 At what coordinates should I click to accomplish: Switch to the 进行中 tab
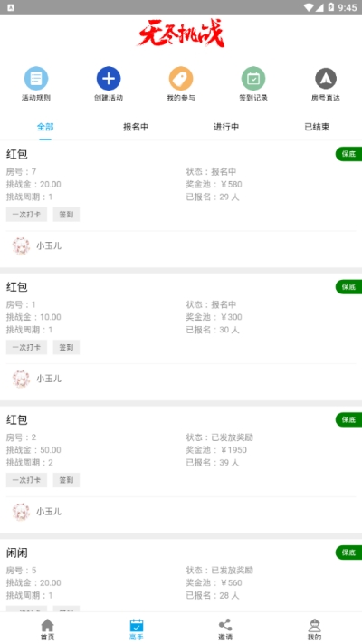click(226, 127)
